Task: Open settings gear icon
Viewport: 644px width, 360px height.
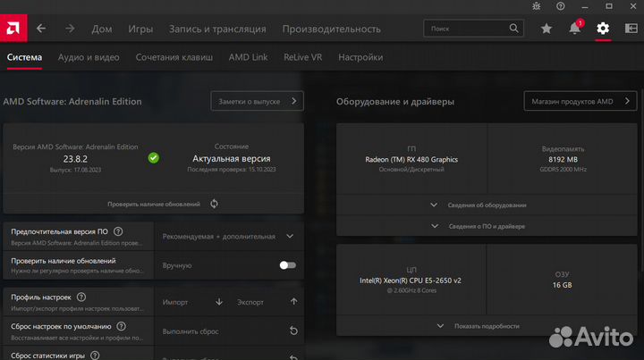Action: (603, 29)
